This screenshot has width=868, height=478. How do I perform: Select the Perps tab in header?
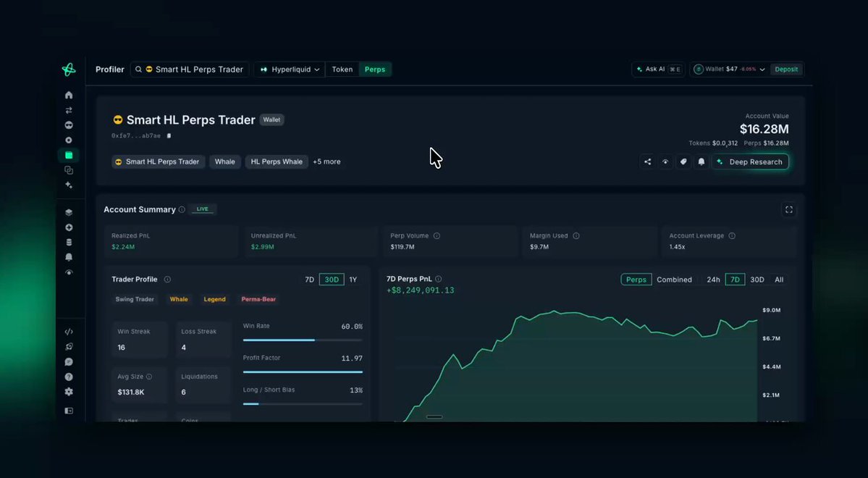tap(375, 70)
